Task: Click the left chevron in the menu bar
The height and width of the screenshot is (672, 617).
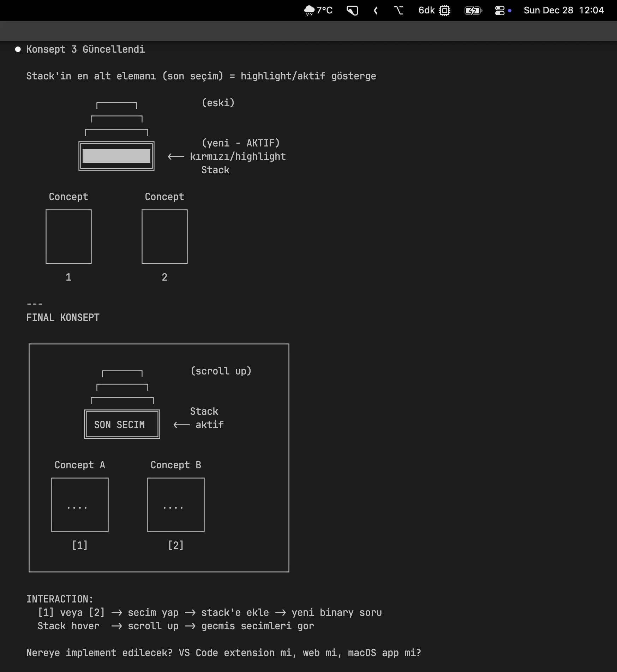Action: tap(376, 11)
